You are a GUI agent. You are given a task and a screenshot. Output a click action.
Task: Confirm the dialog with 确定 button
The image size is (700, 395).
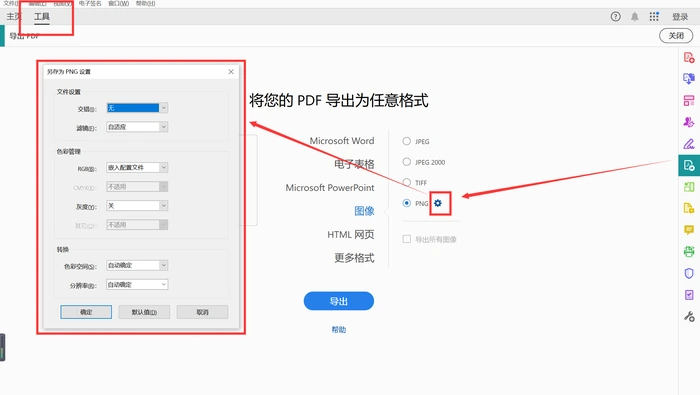point(86,312)
